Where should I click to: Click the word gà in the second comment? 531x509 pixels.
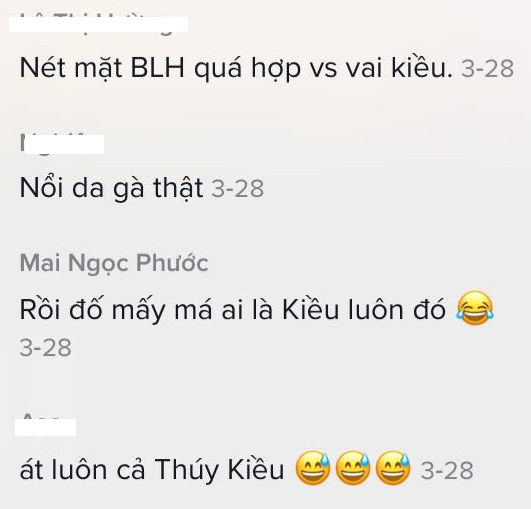click(128, 189)
